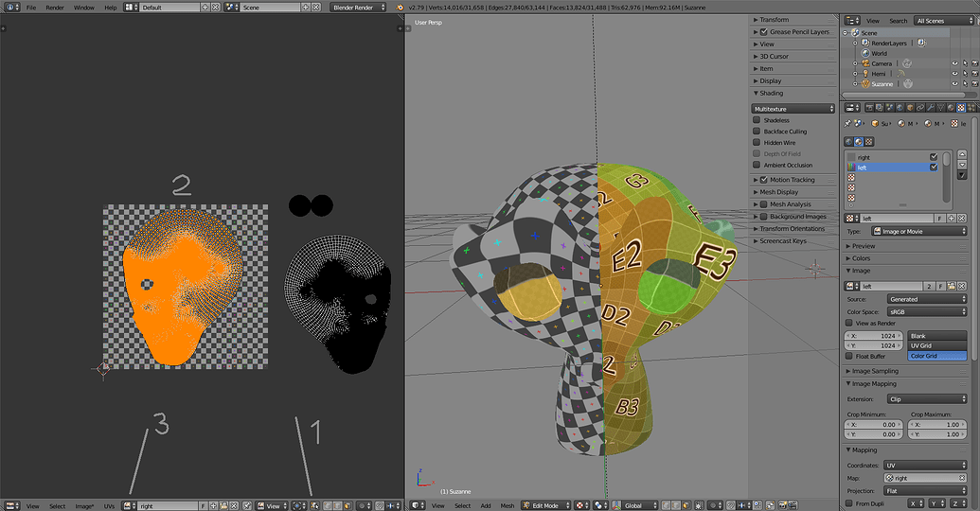Open the Modifiers wrench properties tab

(931, 108)
